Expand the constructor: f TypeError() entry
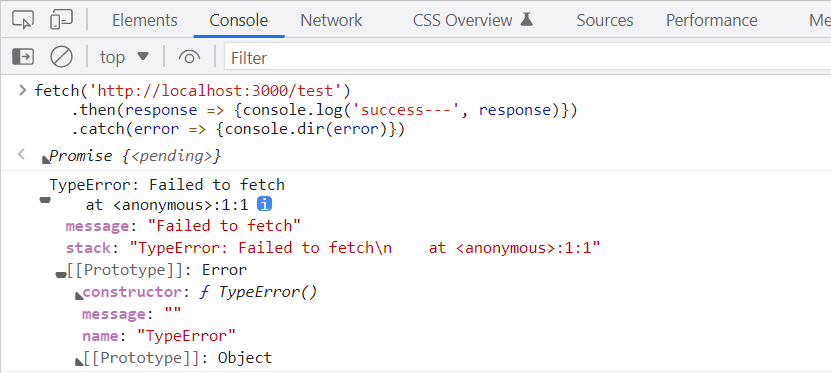The image size is (831, 373). click(x=79, y=296)
